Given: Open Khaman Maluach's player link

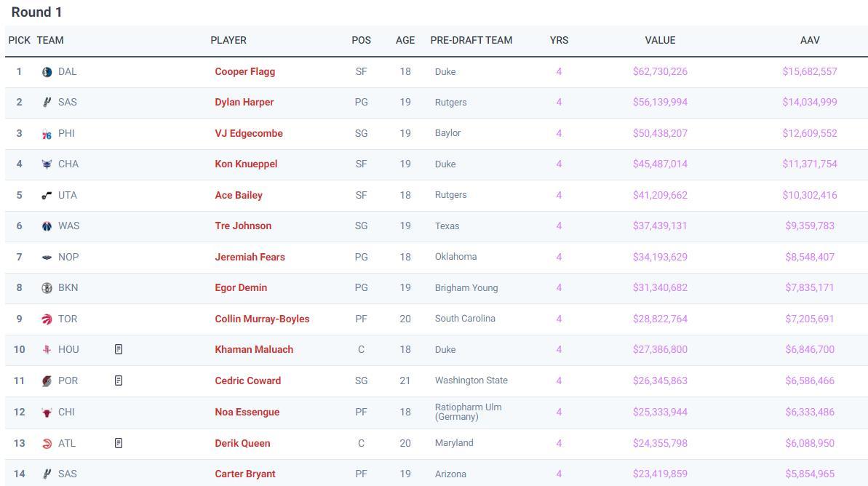Looking at the screenshot, I should 254,350.
